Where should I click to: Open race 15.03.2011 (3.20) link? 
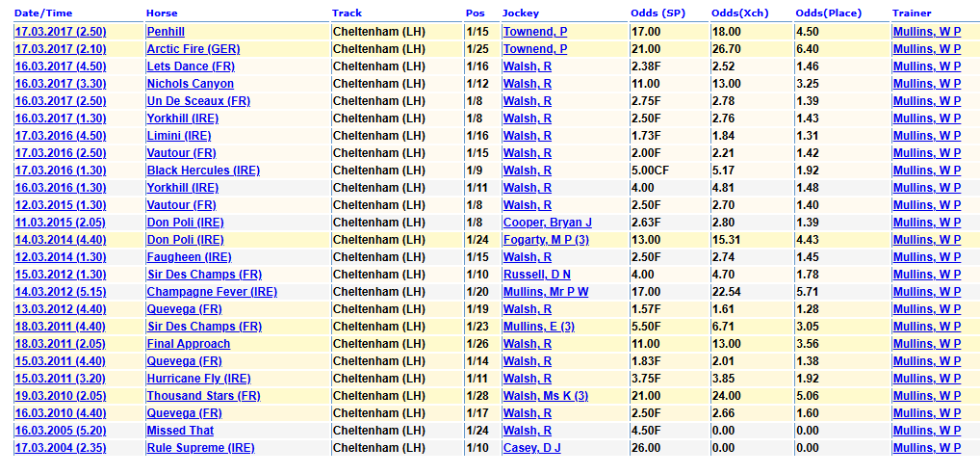[60, 379]
